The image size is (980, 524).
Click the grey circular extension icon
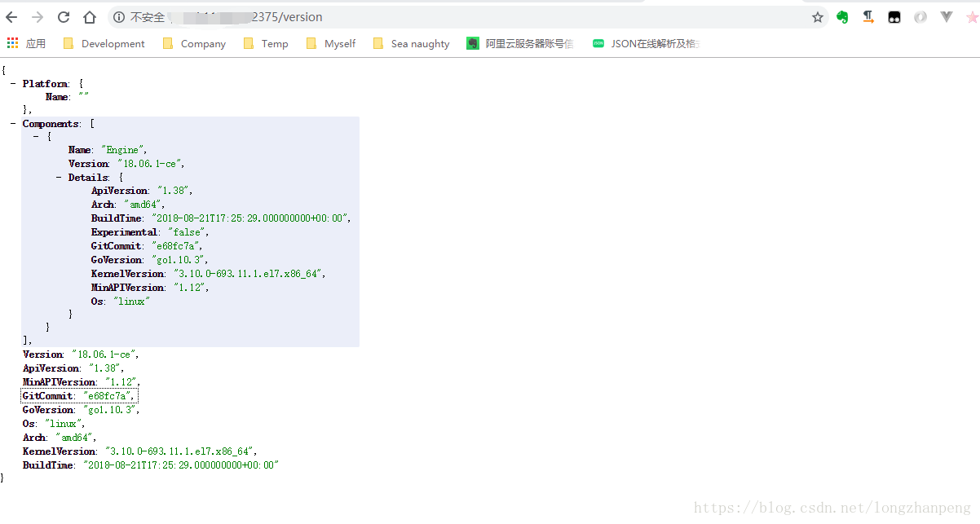tap(920, 17)
